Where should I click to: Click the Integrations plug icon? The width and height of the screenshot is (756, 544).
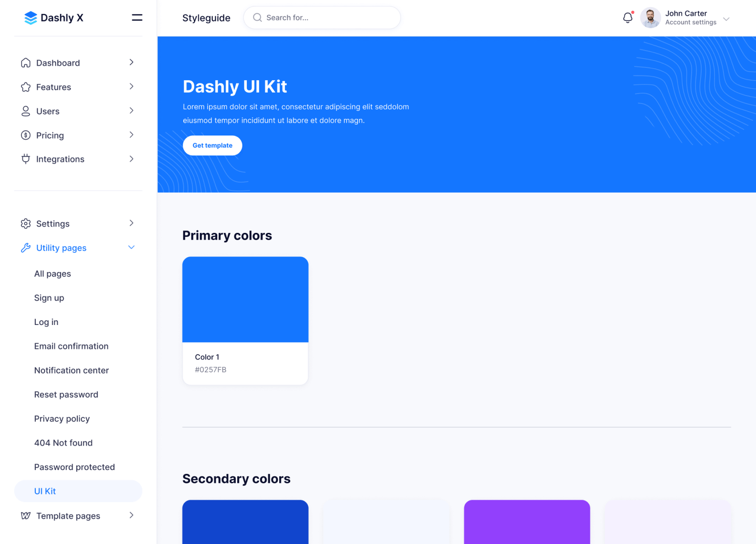[x=26, y=159]
